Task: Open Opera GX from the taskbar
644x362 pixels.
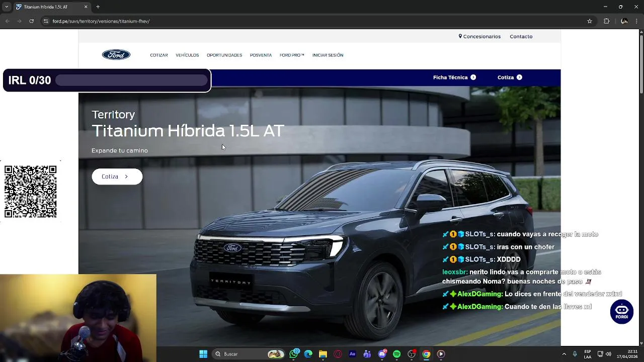Action: click(x=338, y=354)
